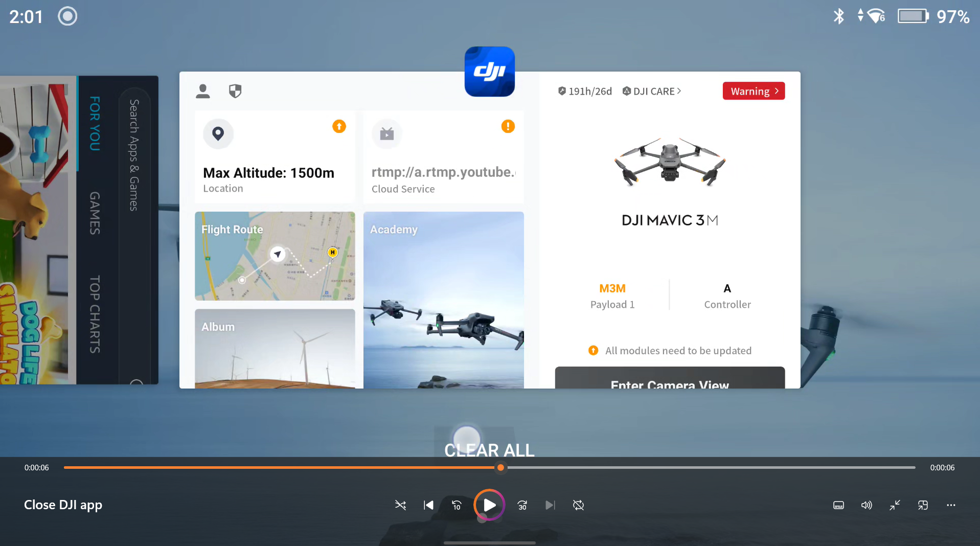Tap 'All modules need to be updated' notice

670,351
